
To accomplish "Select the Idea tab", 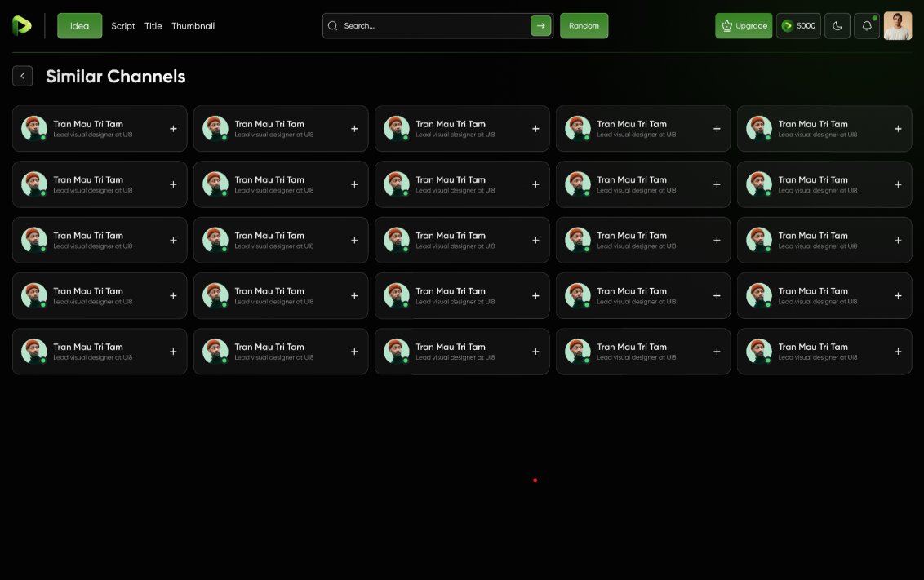I will 79,26.
